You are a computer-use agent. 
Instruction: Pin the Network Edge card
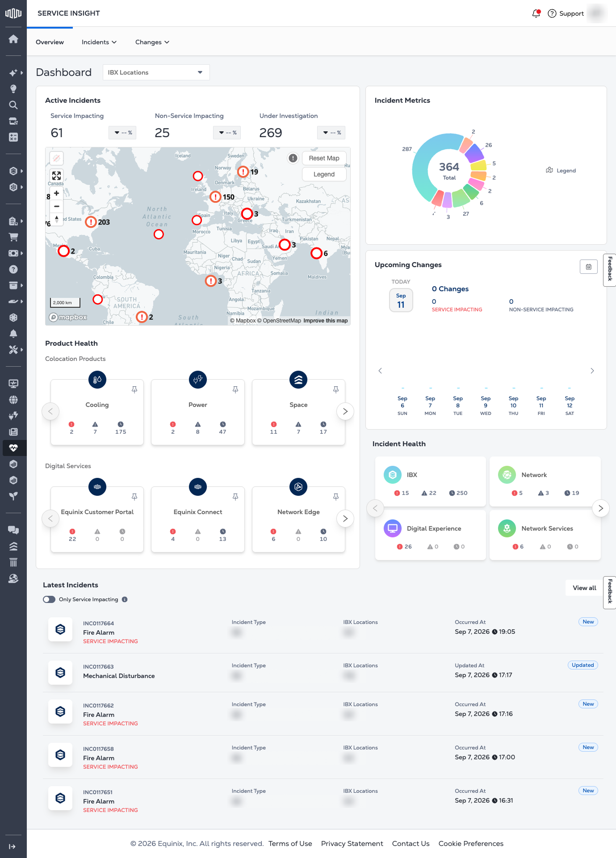tap(336, 497)
